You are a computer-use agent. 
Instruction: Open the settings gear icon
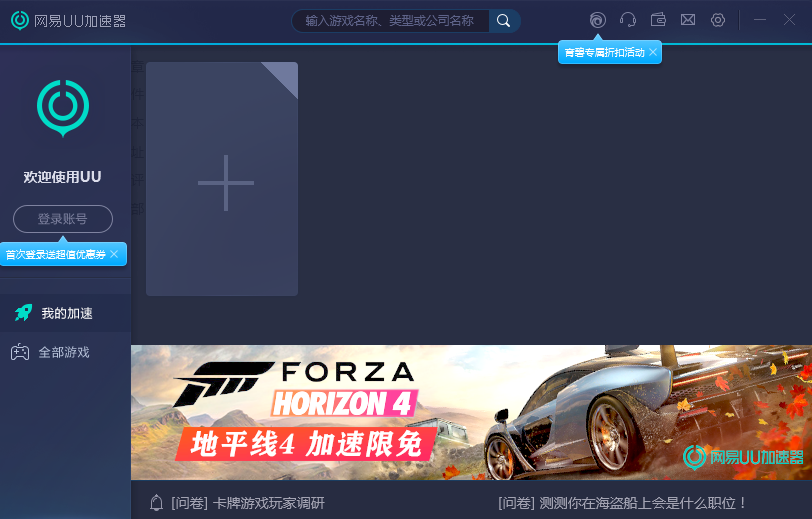click(718, 20)
